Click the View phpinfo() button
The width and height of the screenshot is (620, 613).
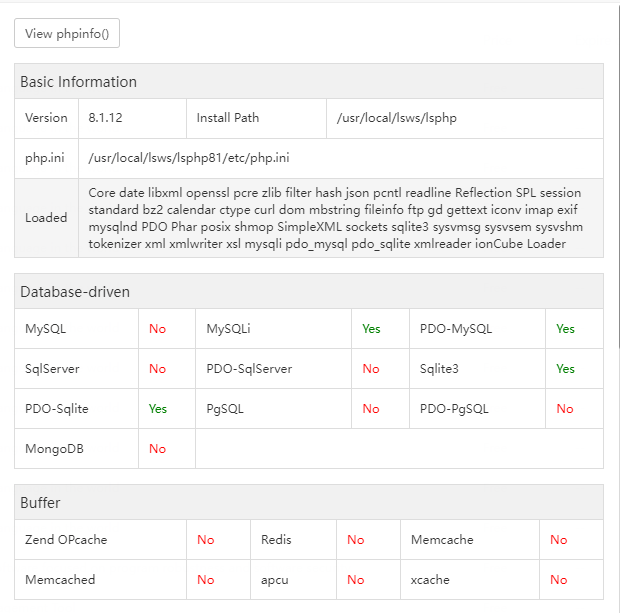(67, 33)
